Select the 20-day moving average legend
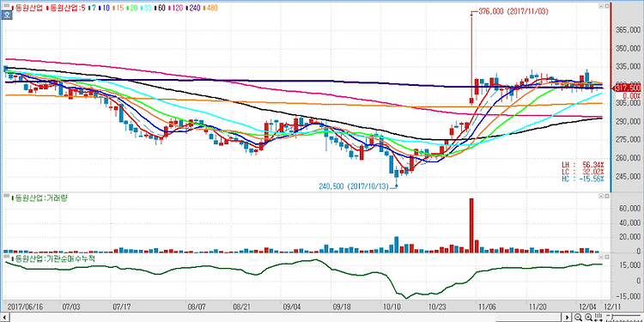This screenshot has width=644, height=322. click(132, 8)
